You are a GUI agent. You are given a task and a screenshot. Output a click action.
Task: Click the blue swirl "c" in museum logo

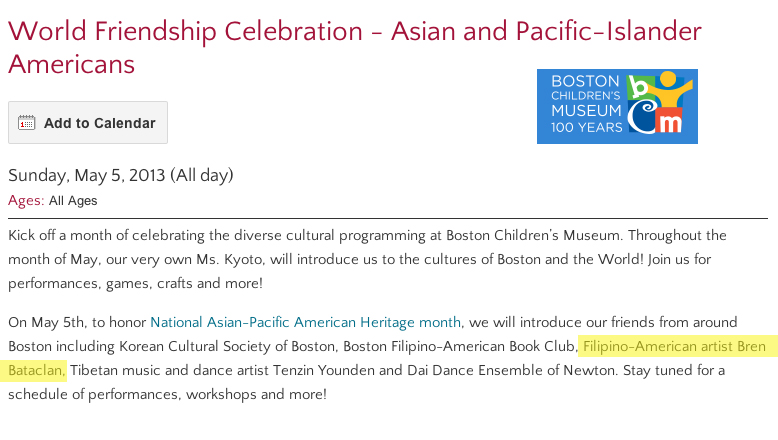[x=641, y=117]
